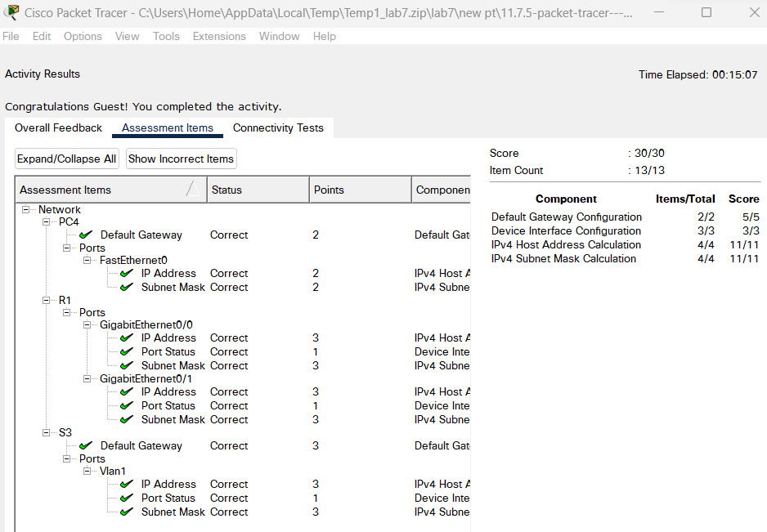Click the checkmark beside Vlan1 Port Status
Viewport: 767px width, 532px height.
click(127, 498)
